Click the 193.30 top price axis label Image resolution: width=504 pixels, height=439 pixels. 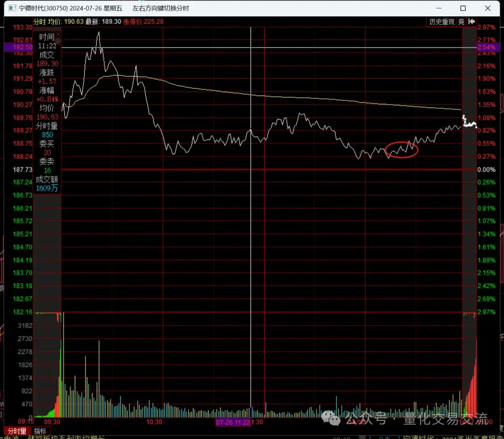tap(22, 28)
